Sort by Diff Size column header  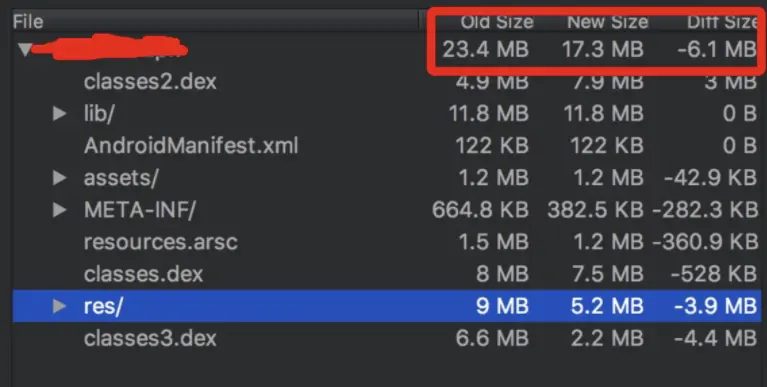722,22
